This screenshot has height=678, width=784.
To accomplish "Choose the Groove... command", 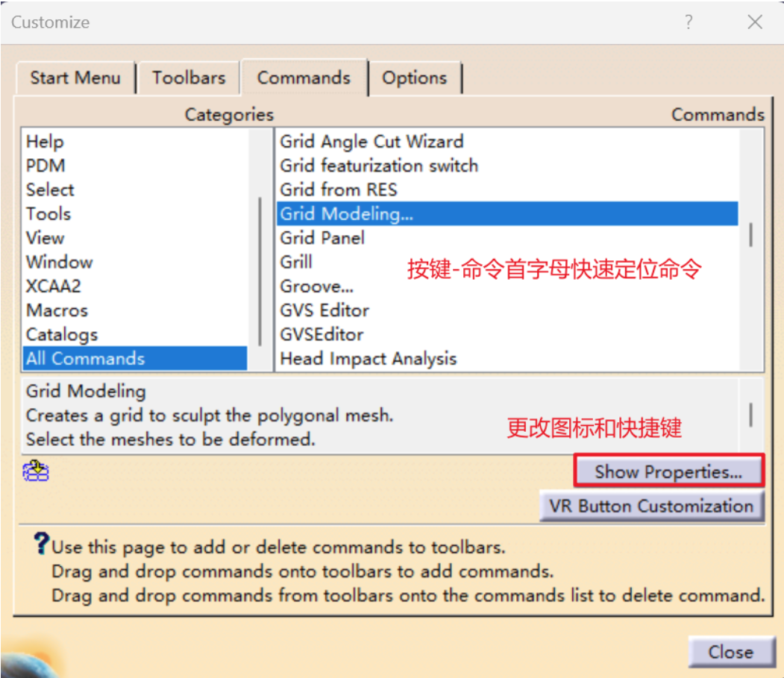I will (507, 286).
